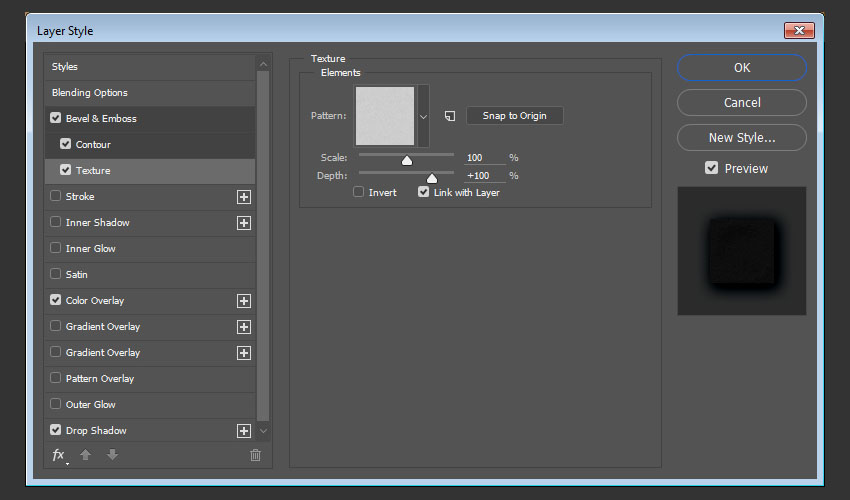Image resolution: width=850 pixels, height=500 pixels.
Task: Disable the Drop Shadow checkbox
Action: 55,430
